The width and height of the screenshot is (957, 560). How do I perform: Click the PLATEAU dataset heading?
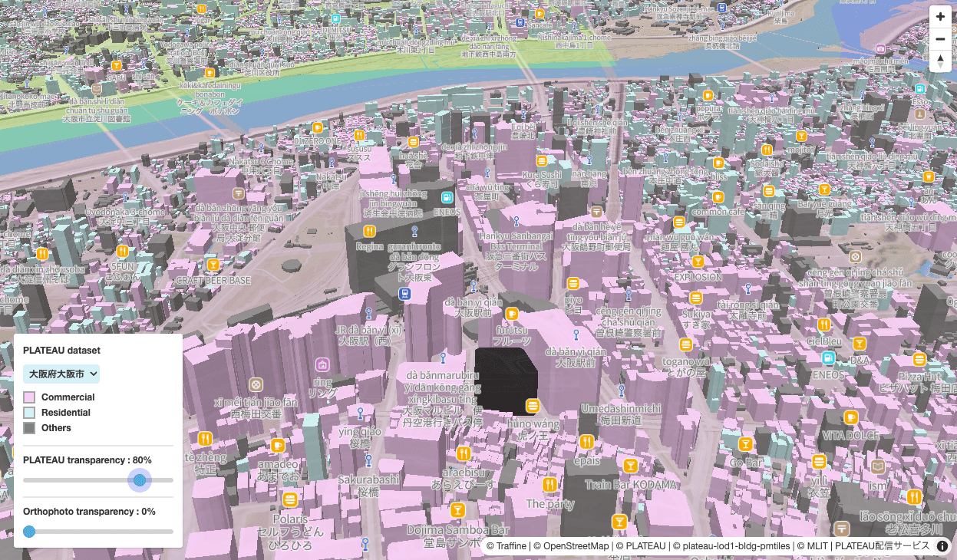(x=61, y=350)
